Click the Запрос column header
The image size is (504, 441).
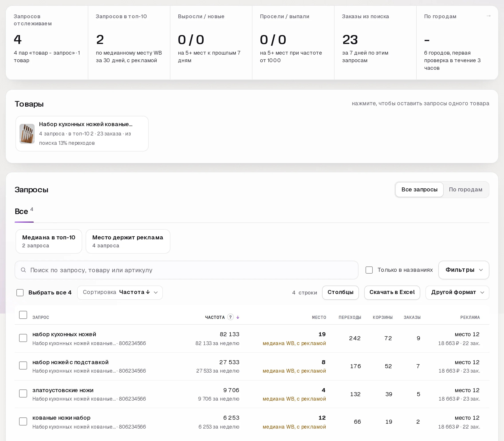[x=41, y=318]
